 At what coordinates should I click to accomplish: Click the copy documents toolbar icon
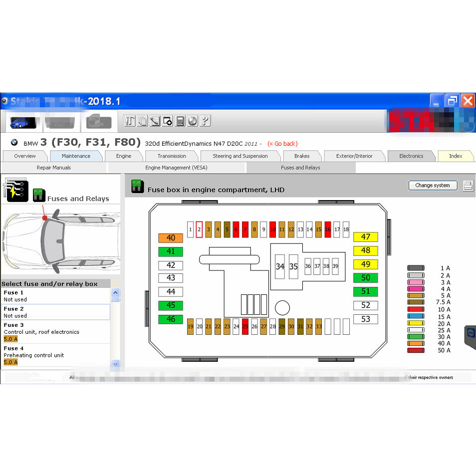click(142, 121)
